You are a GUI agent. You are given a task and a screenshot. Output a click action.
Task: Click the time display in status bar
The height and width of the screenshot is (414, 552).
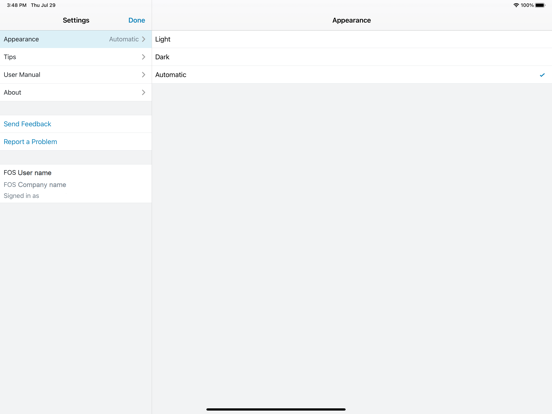[17, 5]
